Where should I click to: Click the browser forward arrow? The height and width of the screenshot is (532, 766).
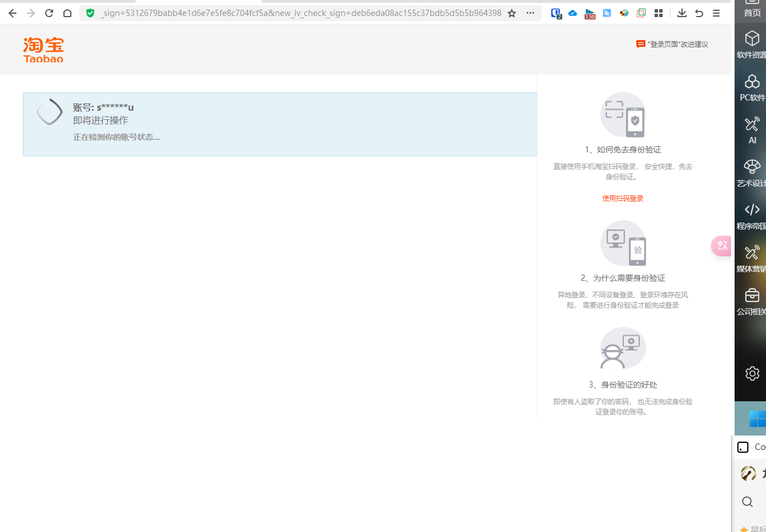pos(31,13)
